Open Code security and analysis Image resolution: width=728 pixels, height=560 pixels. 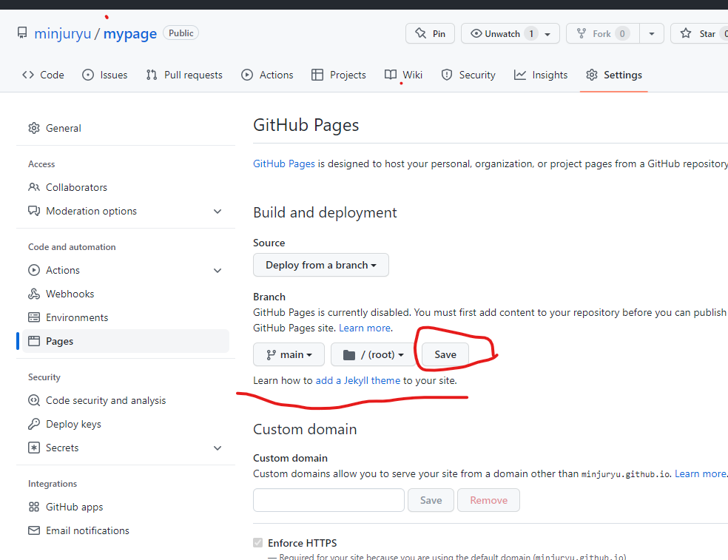(125, 400)
